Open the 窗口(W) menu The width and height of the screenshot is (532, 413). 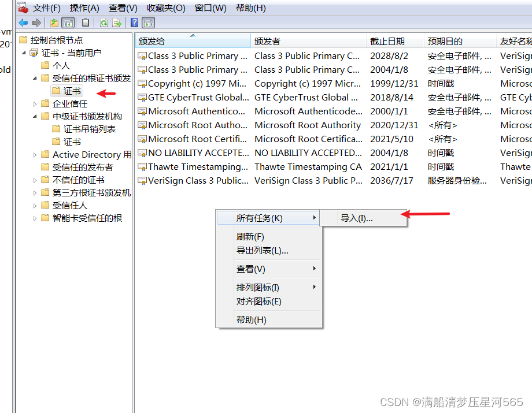point(210,8)
